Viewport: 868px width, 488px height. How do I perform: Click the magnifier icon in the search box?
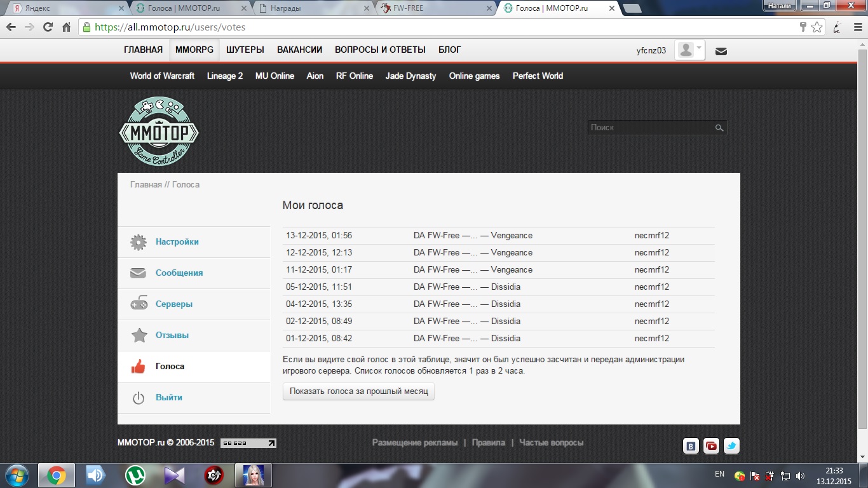coord(719,128)
